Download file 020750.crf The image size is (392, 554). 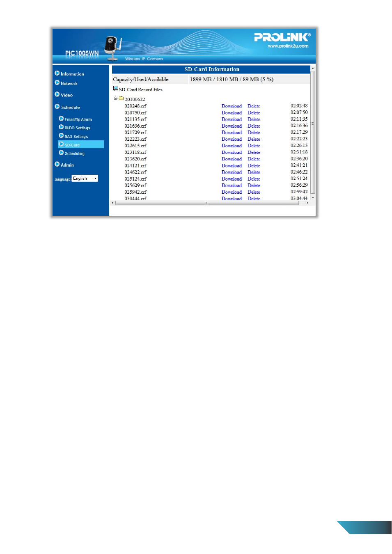click(232, 112)
